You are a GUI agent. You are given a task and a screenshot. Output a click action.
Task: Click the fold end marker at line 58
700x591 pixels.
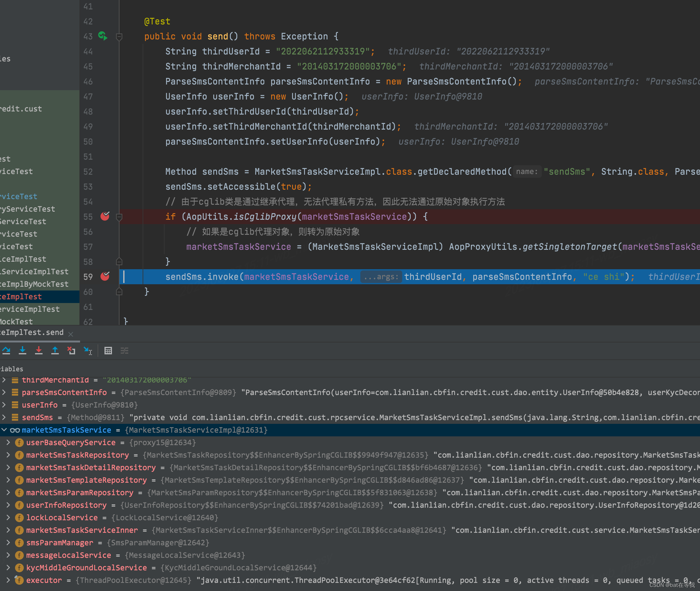(x=119, y=261)
